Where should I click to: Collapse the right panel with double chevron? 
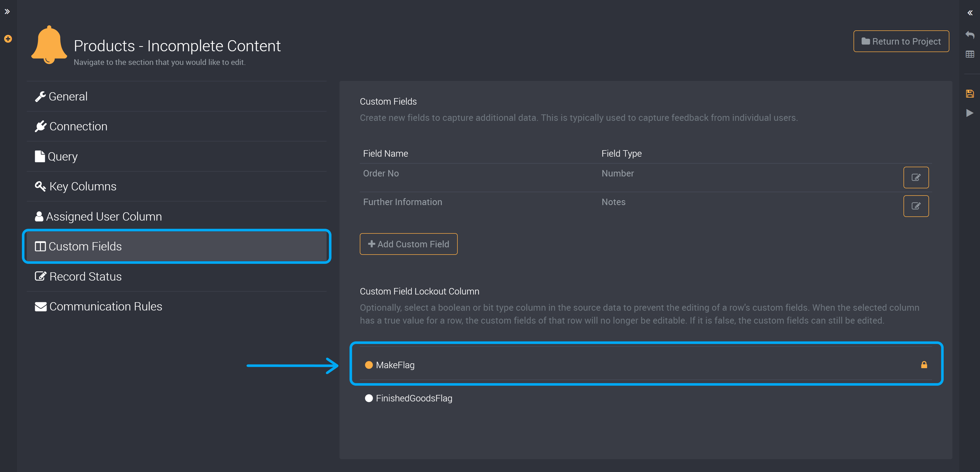click(x=970, y=13)
